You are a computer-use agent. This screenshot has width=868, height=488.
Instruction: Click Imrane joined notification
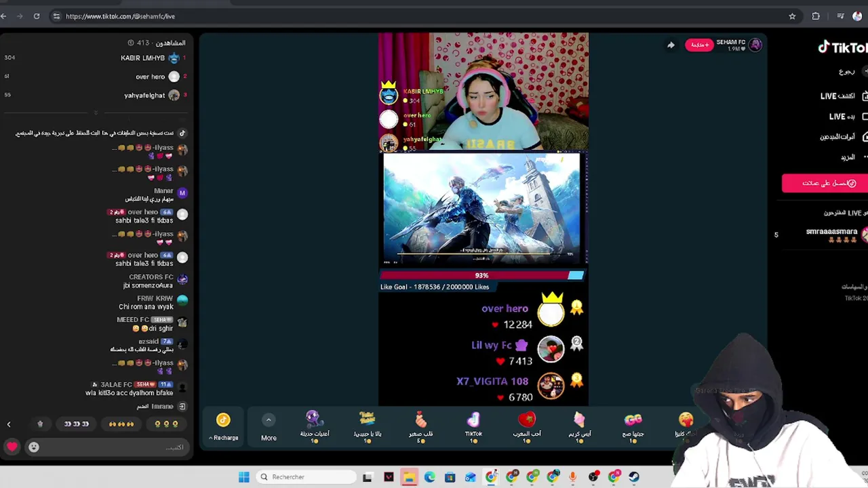[x=162, y=407]
